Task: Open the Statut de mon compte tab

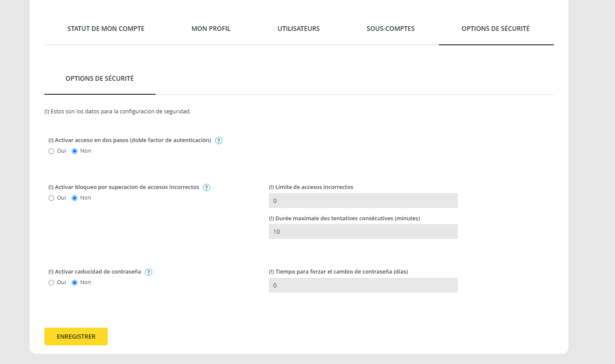Action: pos(106,29)
